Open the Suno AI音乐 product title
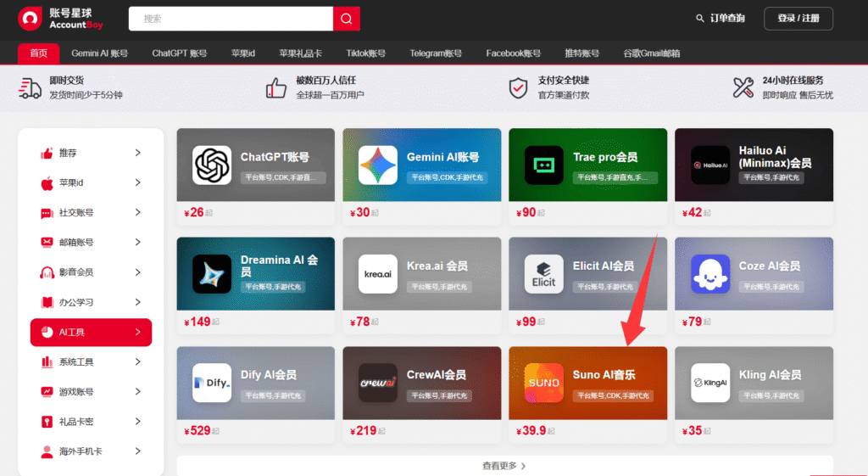This screenshot has width=868, height=476. click(604, 375)
